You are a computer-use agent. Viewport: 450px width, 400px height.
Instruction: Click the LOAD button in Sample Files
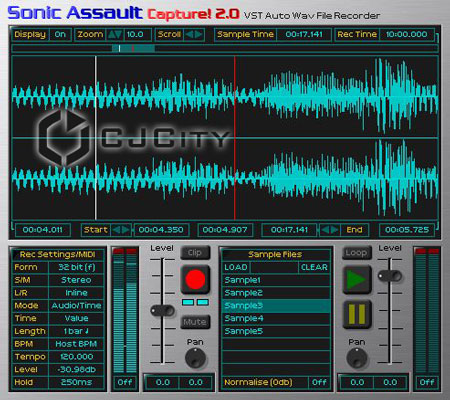click(x=236, y=267)
